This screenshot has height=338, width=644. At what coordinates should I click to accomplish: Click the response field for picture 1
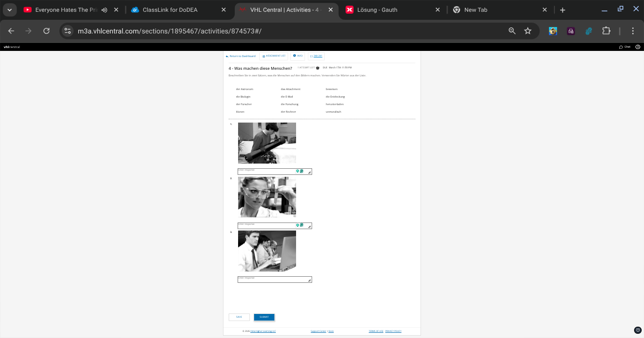275,172
